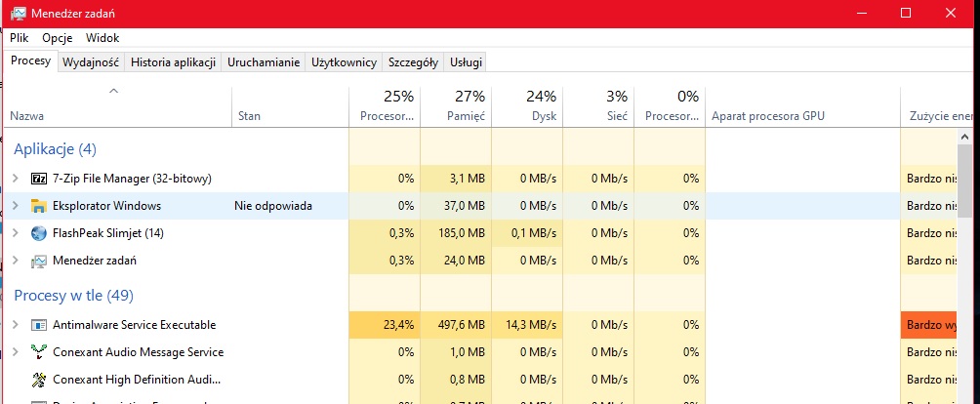
Task: Click the Eksplorator Windows folder icon
Action: (39, 206)
